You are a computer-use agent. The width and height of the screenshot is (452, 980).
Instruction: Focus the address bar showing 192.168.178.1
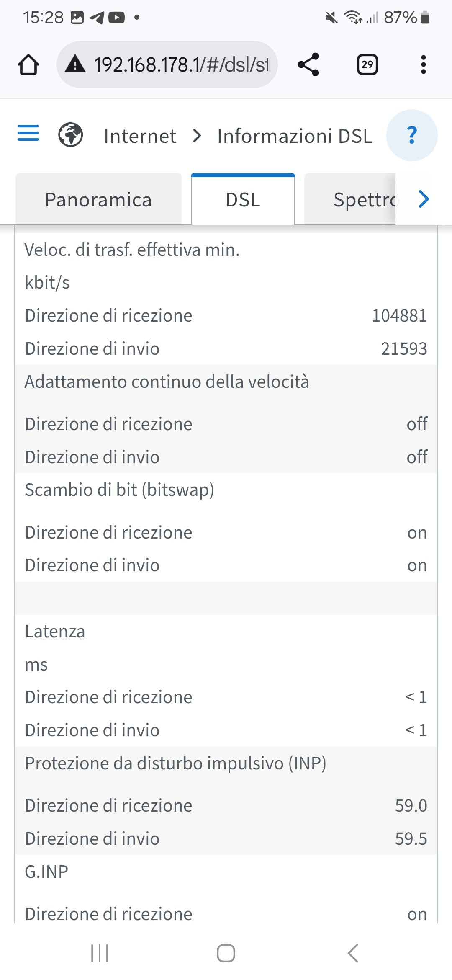181,65
